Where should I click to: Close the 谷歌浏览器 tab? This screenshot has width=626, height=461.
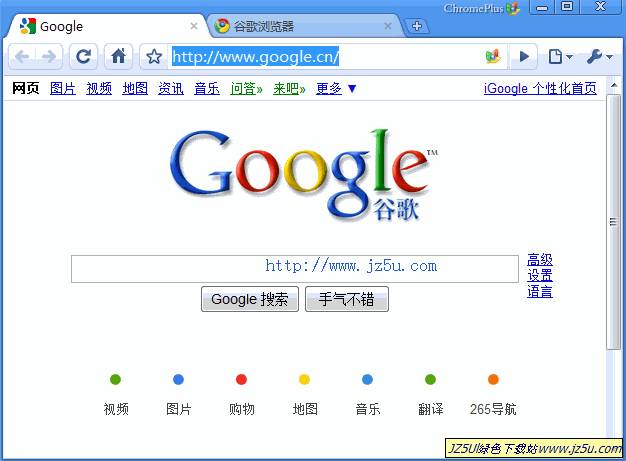388,26
